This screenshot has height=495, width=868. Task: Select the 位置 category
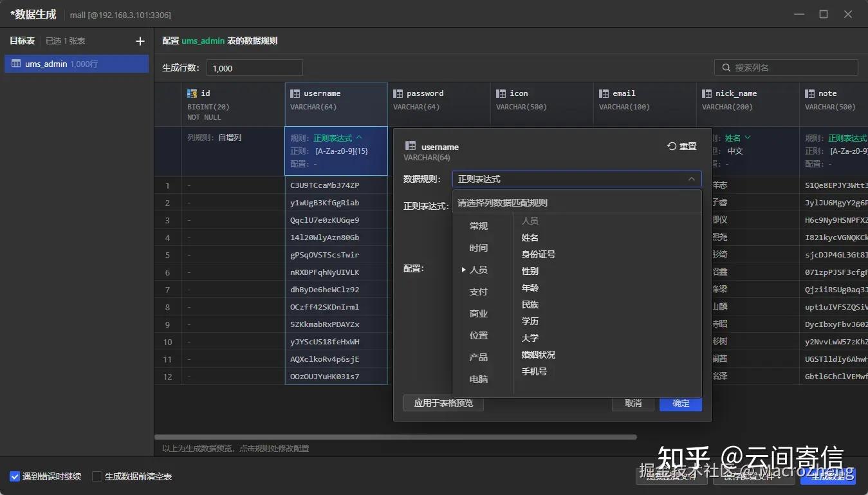coord(479,335)
